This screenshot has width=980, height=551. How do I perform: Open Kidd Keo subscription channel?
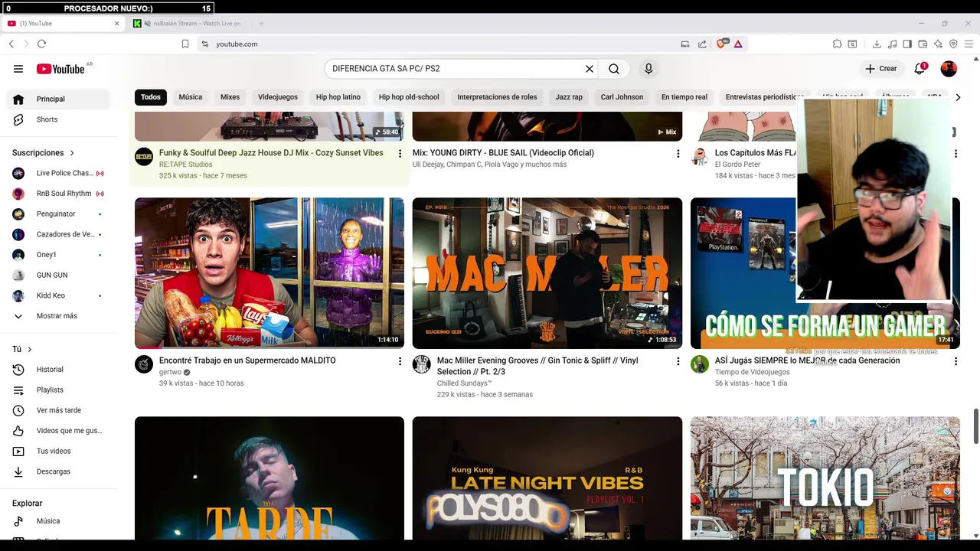58,295
